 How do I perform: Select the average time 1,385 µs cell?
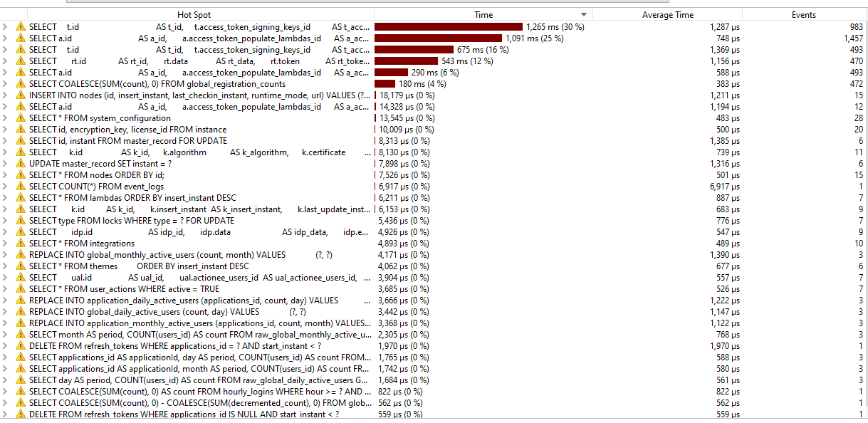(x=725, y=141)
